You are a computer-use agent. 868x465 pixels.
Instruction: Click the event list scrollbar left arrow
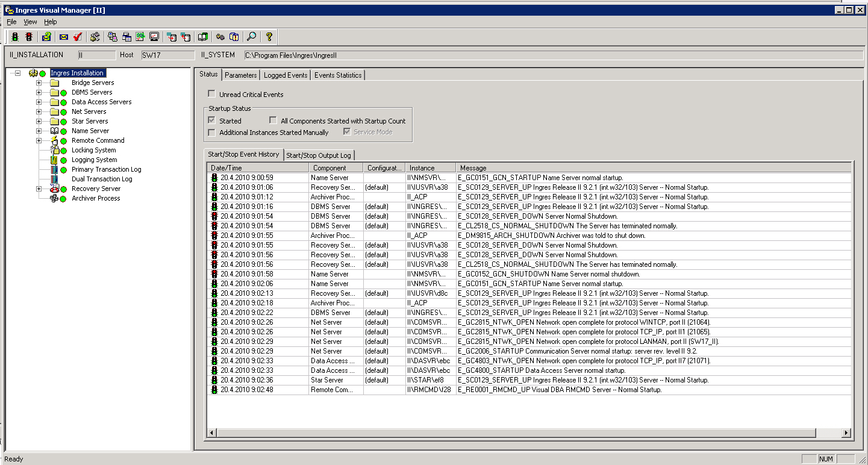pyautogui.click(x=212, y=433)
